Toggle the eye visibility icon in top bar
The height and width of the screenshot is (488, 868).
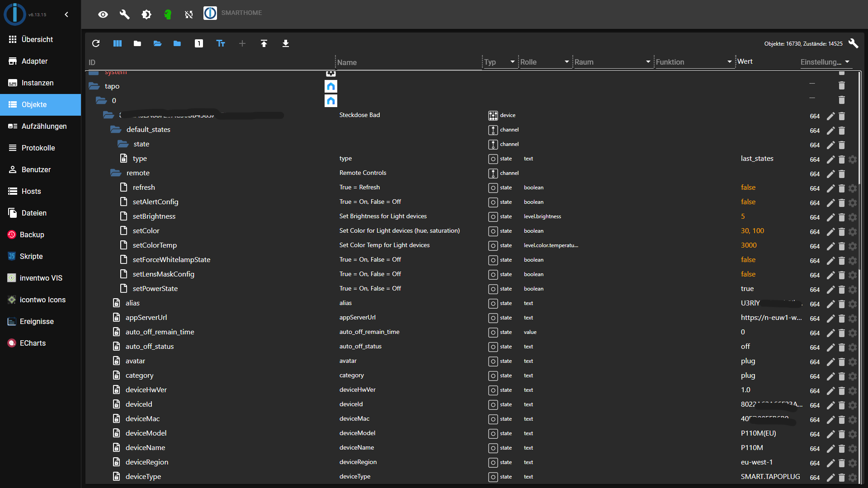point(103,14)
